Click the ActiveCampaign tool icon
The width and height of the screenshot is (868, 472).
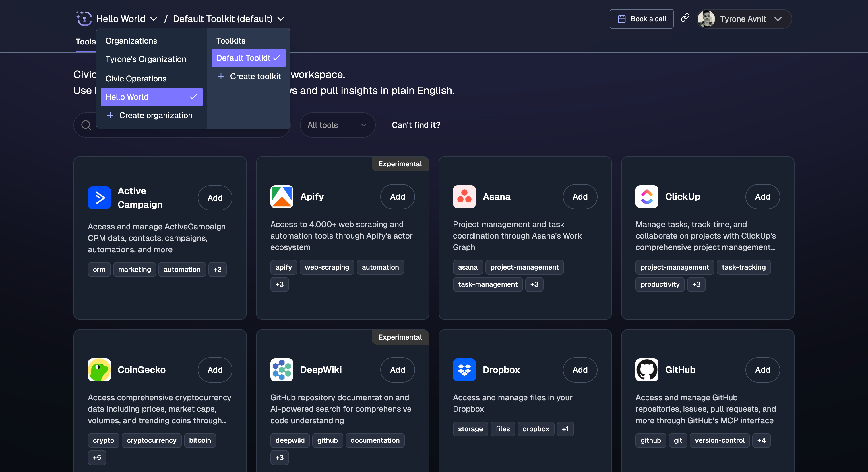tap(99, 198)
